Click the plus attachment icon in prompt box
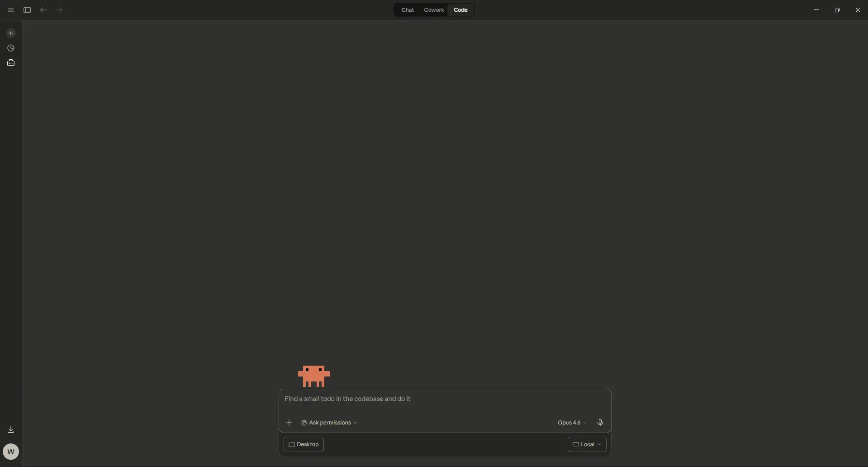Image resolution: width=868 pixels, height=467 pixels. pyautogui.click(x=289, y=423)
